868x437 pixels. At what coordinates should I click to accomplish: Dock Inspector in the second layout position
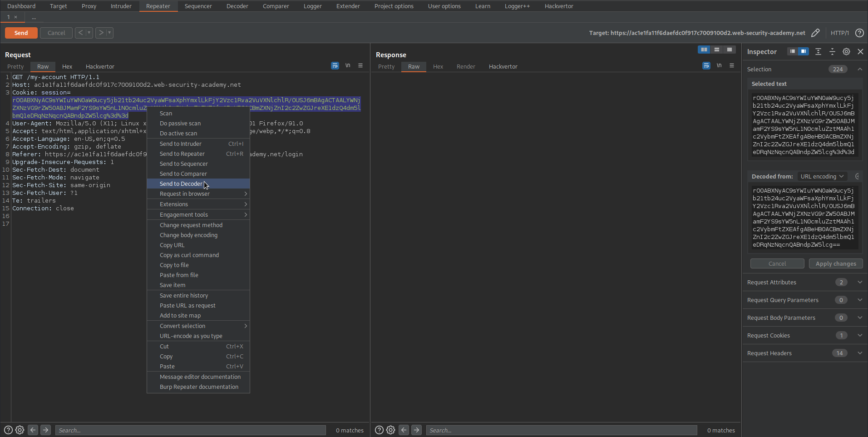click(x=804, y=51)
